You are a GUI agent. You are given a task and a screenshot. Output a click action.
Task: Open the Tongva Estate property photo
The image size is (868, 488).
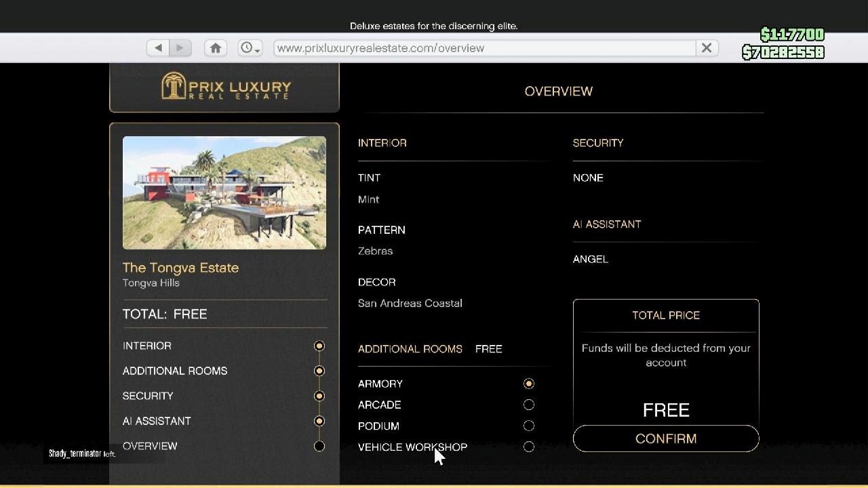point(224,192)
